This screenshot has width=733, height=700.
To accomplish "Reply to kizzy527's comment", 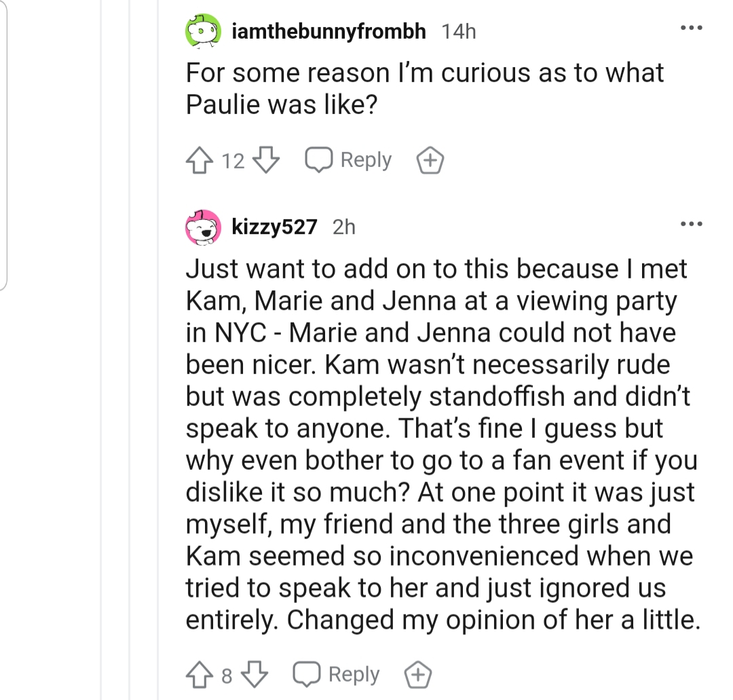I will (336, 675).
